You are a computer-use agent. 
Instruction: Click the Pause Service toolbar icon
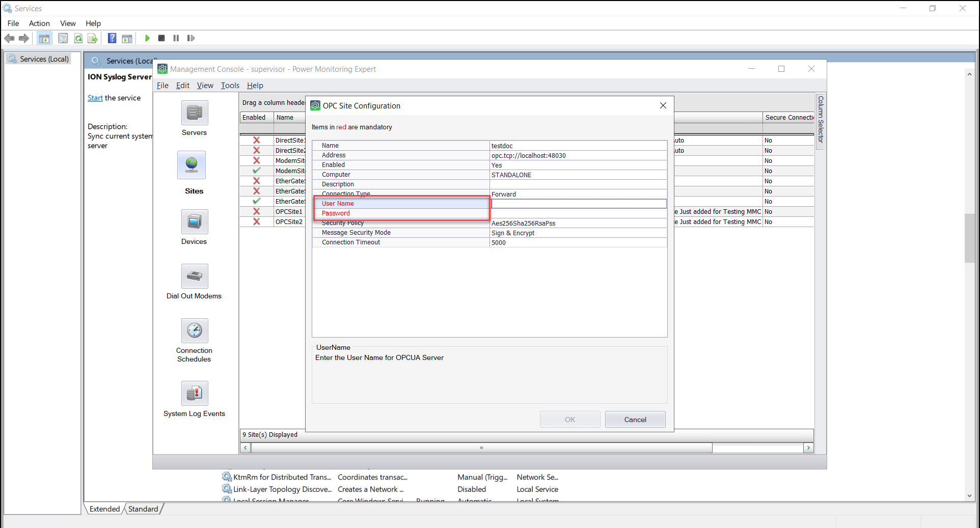click(x=176, y=38)
